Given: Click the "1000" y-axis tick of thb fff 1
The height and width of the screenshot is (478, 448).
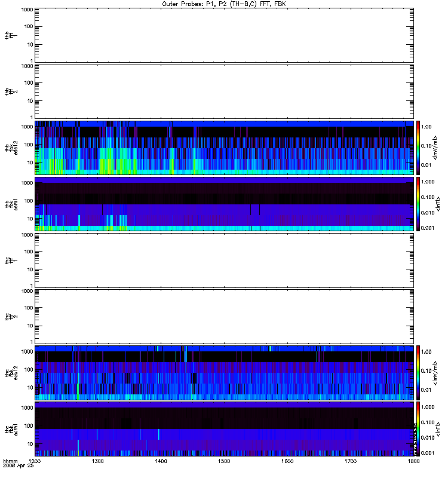Looking at the screenshot, I should click(x=27, y=10).
